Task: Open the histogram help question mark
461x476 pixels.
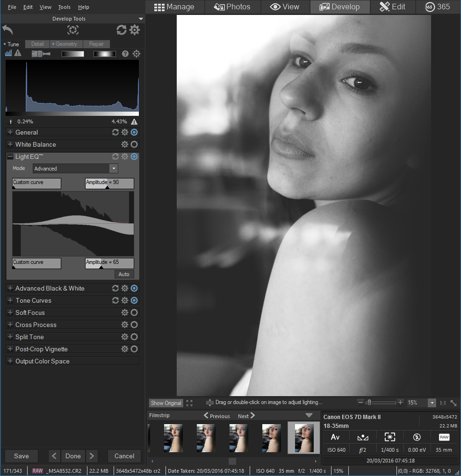Action: [125, 54]
